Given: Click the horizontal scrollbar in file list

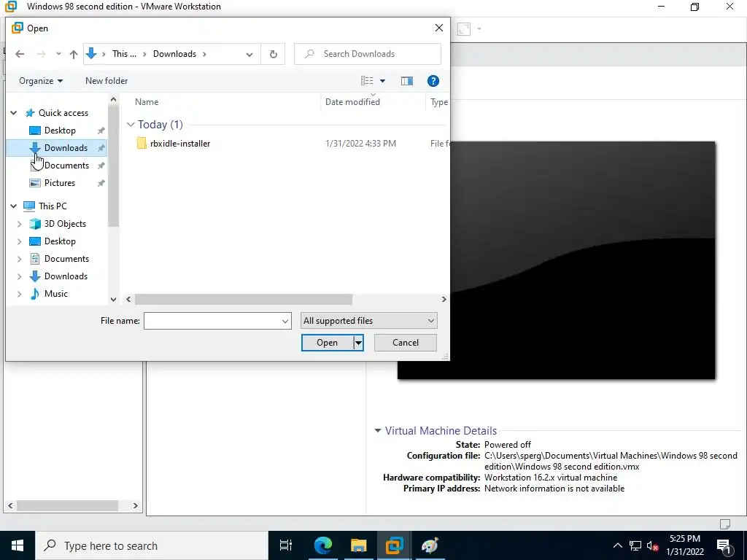Looking at the screenshot, I should [244, 300].
